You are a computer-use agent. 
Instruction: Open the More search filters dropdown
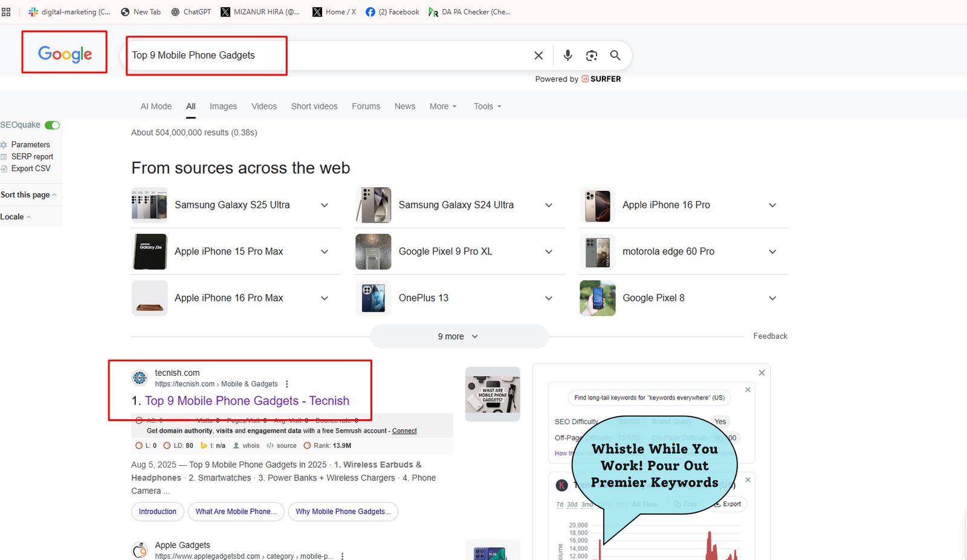443,106
